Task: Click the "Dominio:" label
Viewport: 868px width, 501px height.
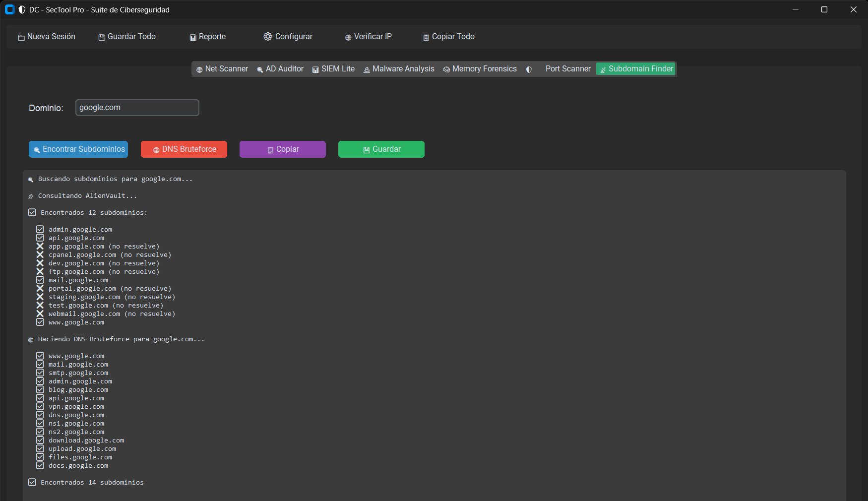Action: point(46,108)
